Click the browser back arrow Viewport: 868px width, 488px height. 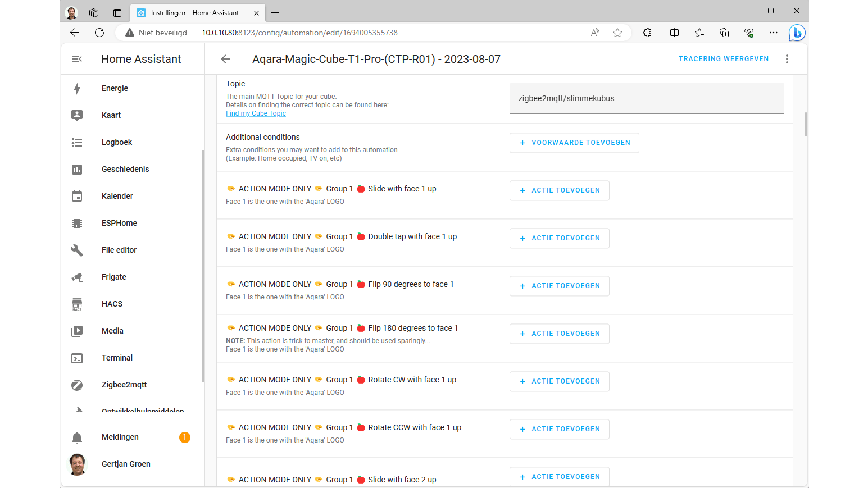[75, 33]
